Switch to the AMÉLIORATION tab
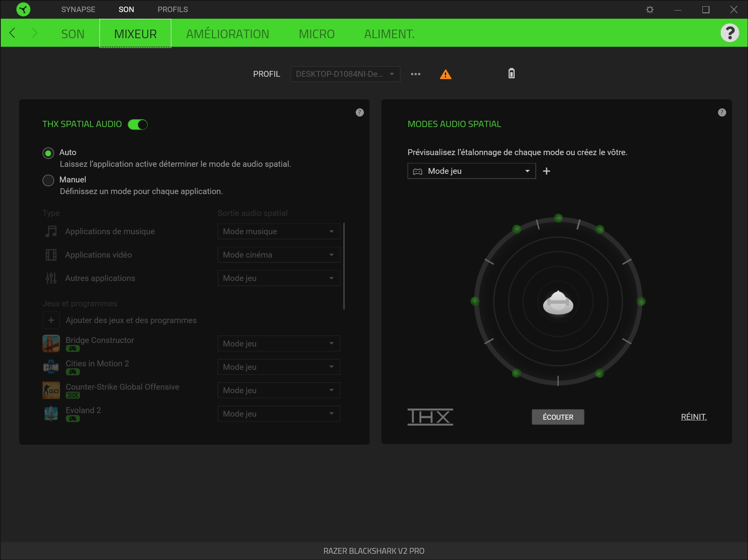The height and width of the screenshot is (560, 748). click(228, 34)
